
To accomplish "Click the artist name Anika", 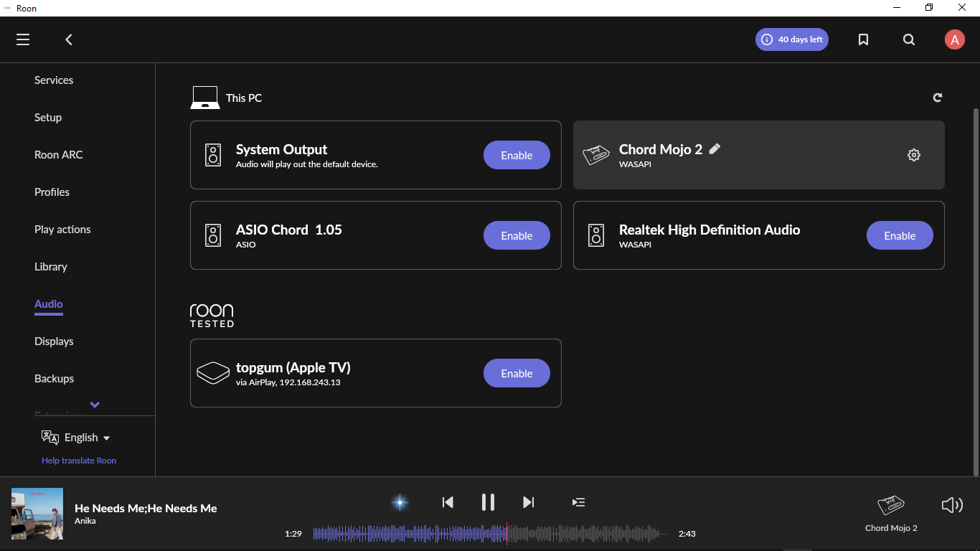I will tap(85, 521).
